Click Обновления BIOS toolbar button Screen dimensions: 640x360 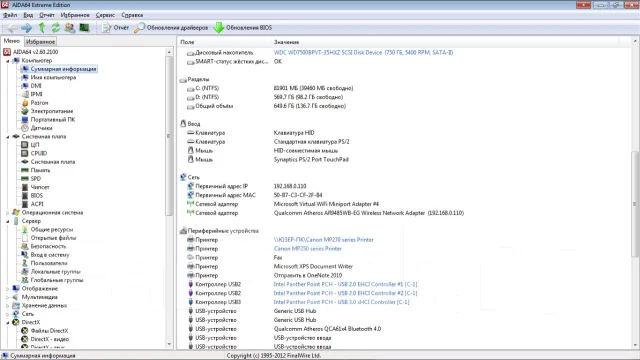(x=243, y=28)
